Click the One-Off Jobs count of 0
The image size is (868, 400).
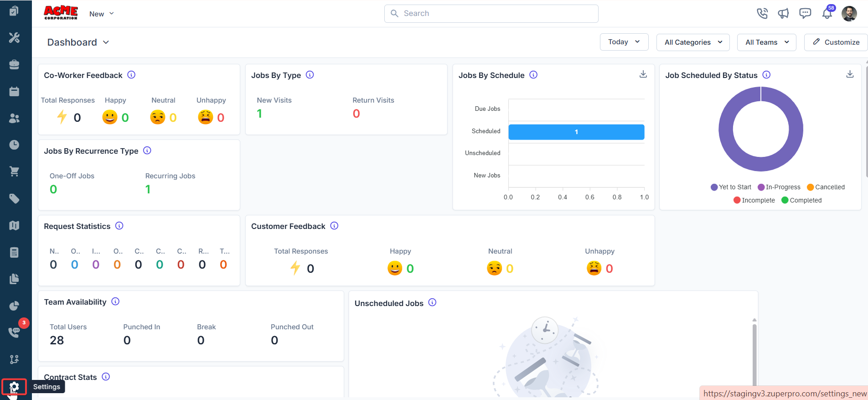(53, 189)
